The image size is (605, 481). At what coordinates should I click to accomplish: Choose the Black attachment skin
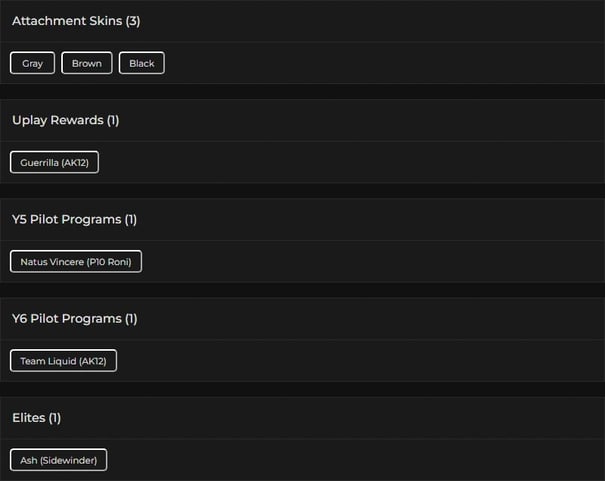[x=142, y=63]
